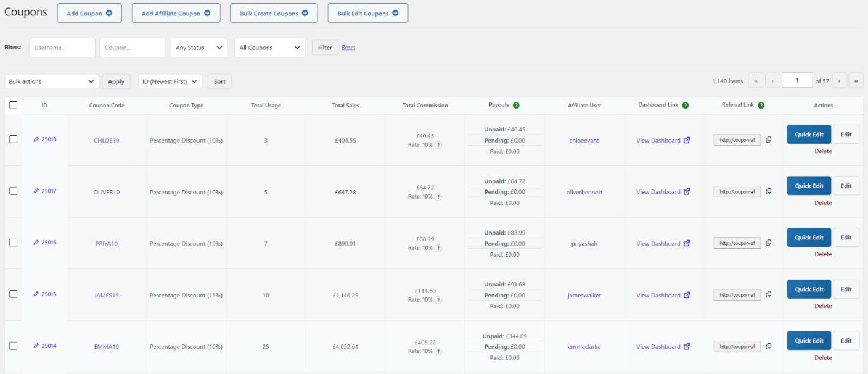Open external dashboard icon for oliverbennett
868x374 pixels.
[687, 191]
